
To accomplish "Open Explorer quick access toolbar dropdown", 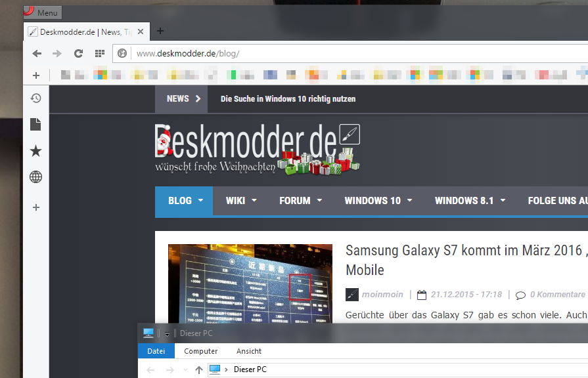I will point(167,333).
